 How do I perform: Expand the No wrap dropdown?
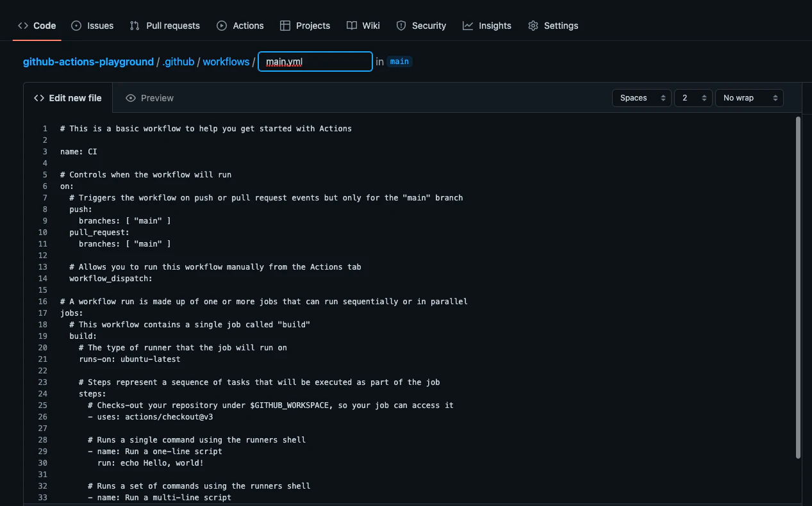tap(749, 98)
